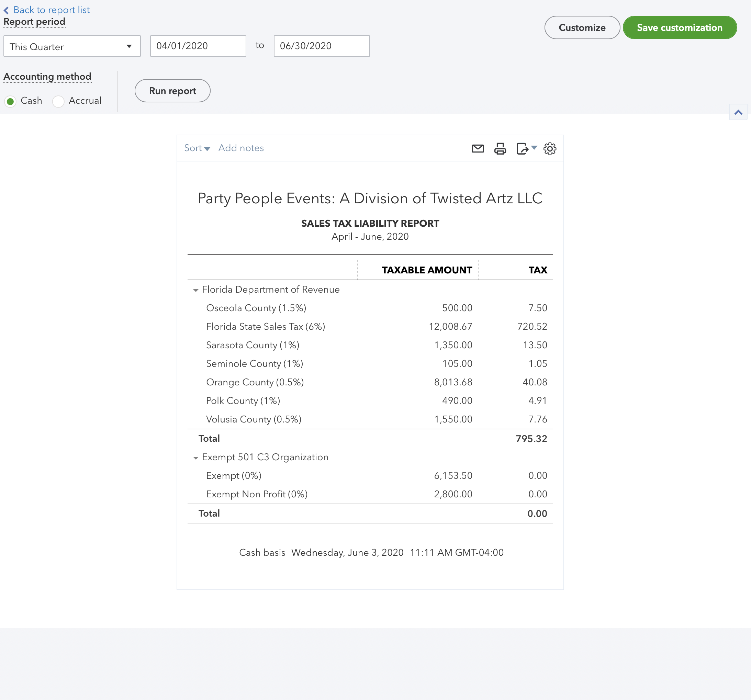Click Florida total tax 795.32
751x700 pixels.
pos(531,439)
